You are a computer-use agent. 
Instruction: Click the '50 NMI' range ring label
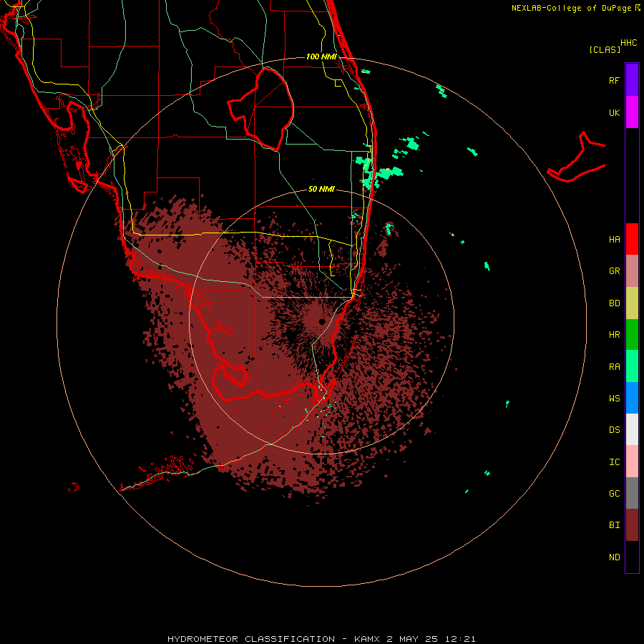pos(321,189)
